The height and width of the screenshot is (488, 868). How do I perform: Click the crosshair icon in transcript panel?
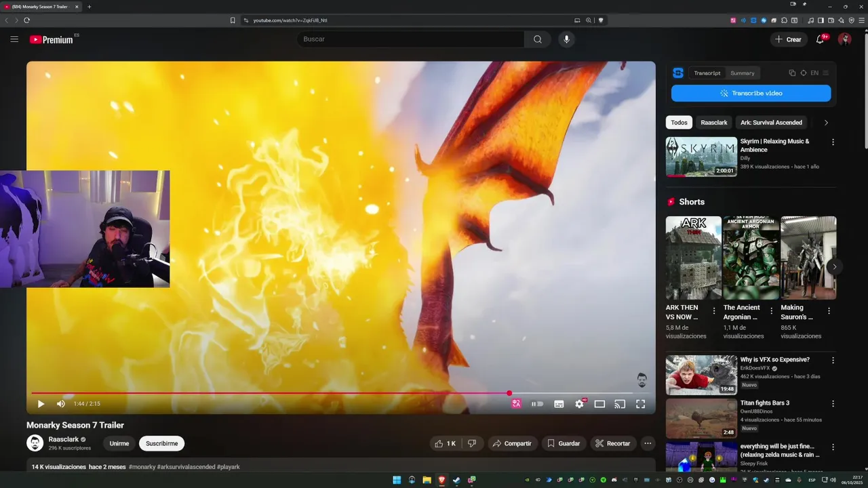tap(804, 73)
